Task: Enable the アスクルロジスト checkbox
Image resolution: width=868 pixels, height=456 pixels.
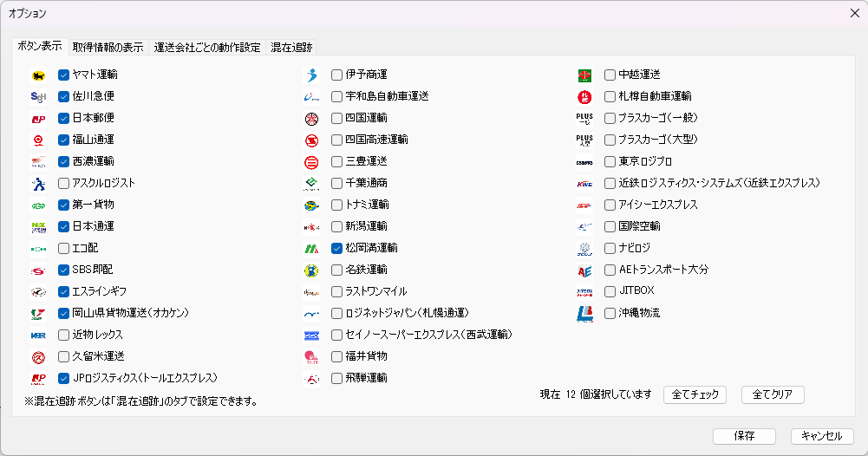Action: pos(63,183)
